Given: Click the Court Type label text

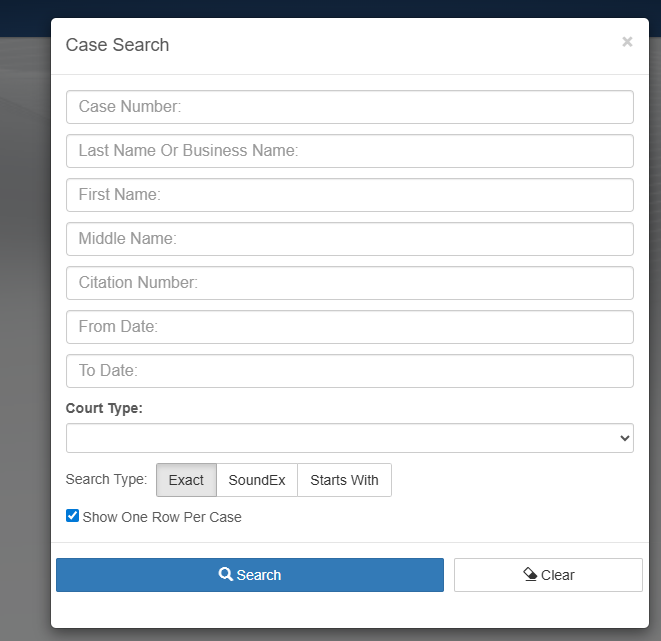Looking at the screenshot, I should point(104,408).
